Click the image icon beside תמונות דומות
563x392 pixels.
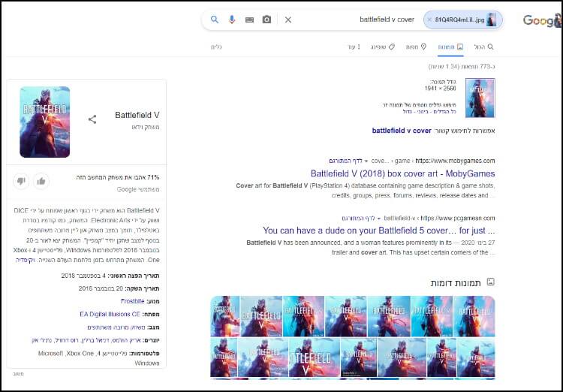click(490, 282)
